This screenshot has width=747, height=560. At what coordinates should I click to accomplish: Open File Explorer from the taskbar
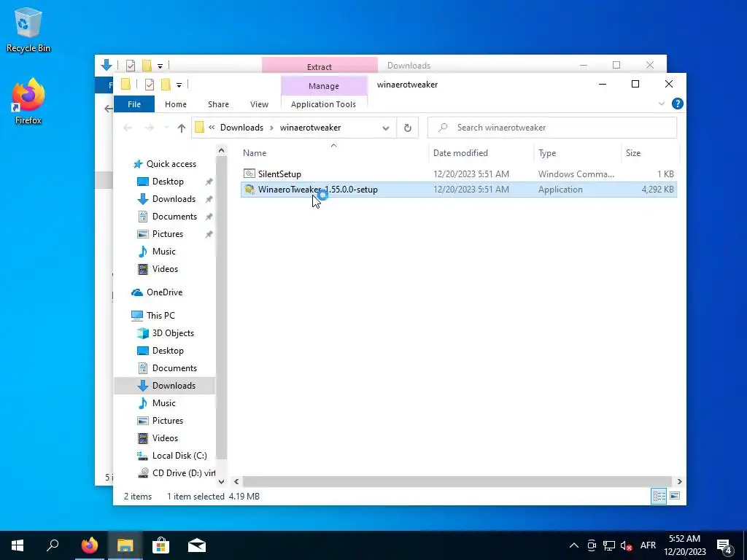125,545
